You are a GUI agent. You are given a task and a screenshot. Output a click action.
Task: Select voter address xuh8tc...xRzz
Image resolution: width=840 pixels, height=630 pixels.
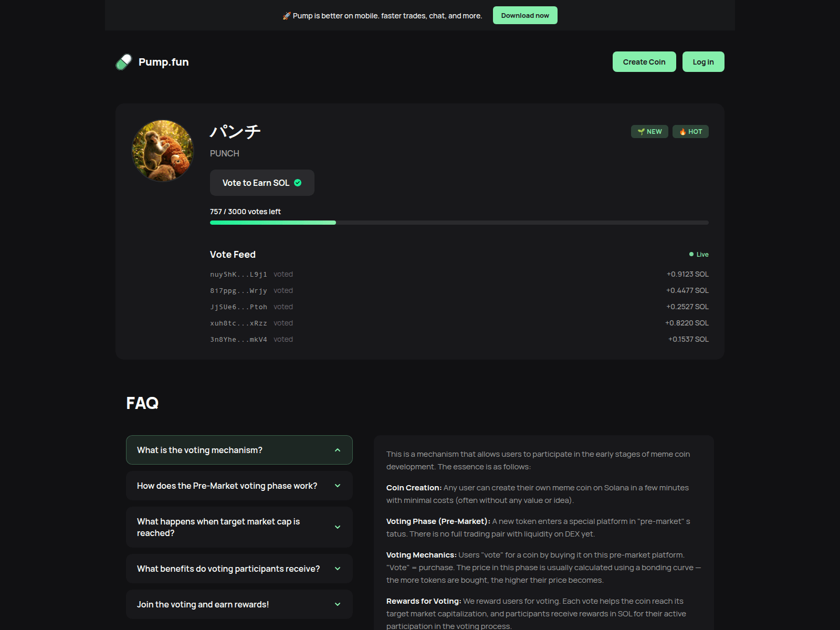click(238, 323)
